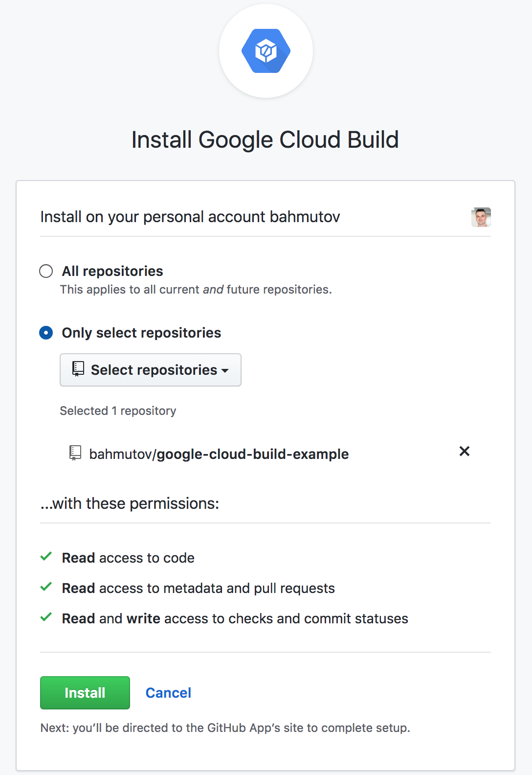Click the bahmutov user avatar
532x775 pixels.
[x=481, y=217]
